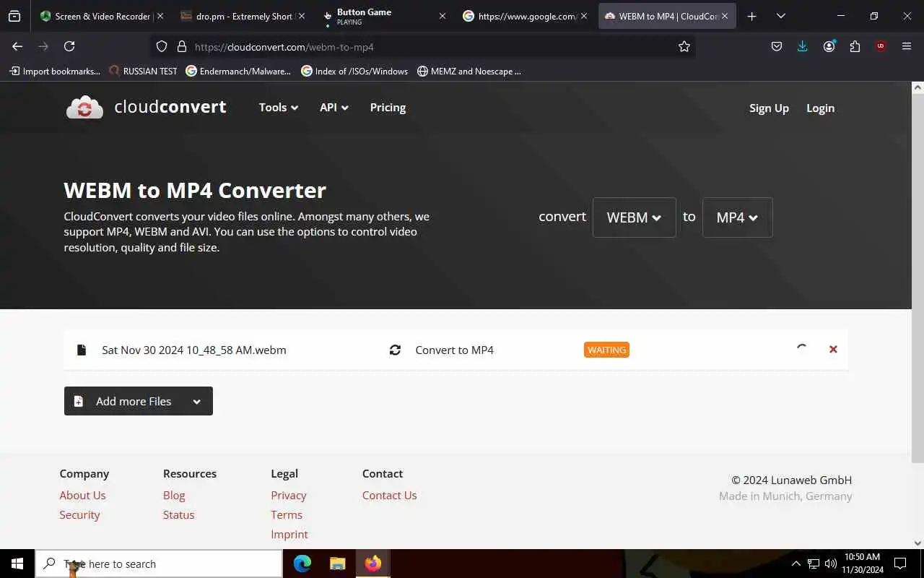
Task: Launch Microsoft Edge from taskbar
Action: coord(302,564)
